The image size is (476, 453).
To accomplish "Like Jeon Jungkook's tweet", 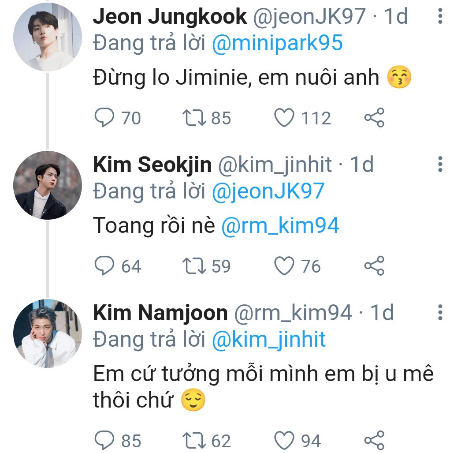I will (284, 118).
